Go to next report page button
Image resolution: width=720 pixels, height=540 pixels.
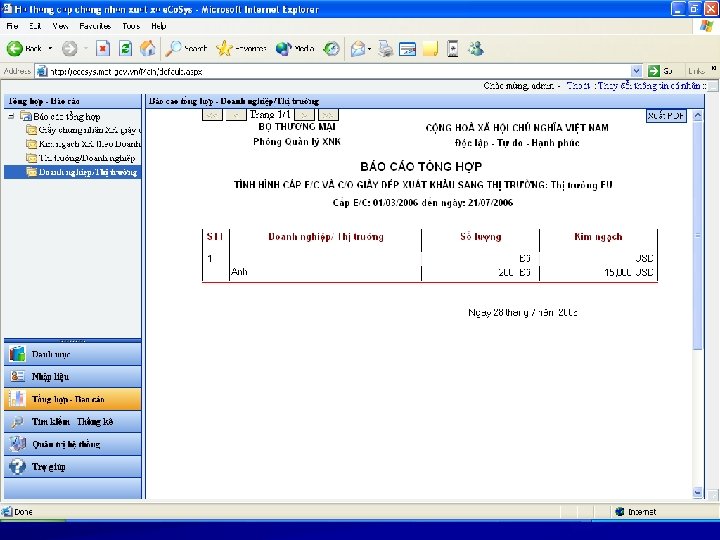[x=304, y=115]
